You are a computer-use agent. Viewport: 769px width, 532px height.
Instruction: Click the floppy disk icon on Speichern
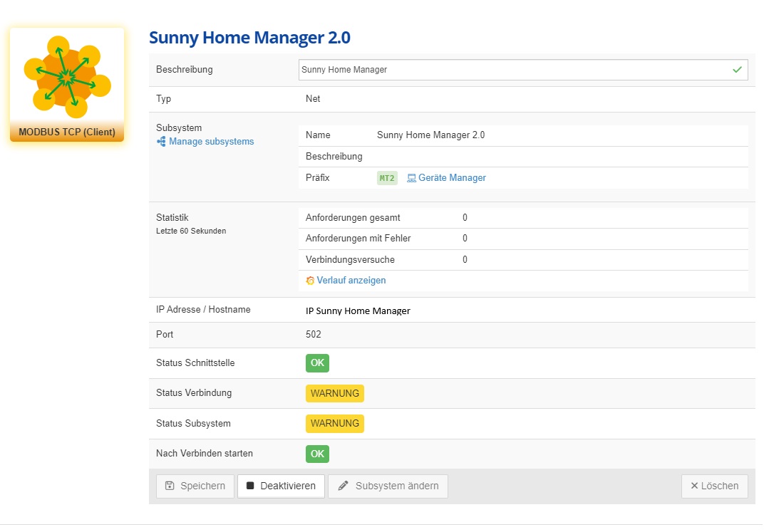click(170, 486)
